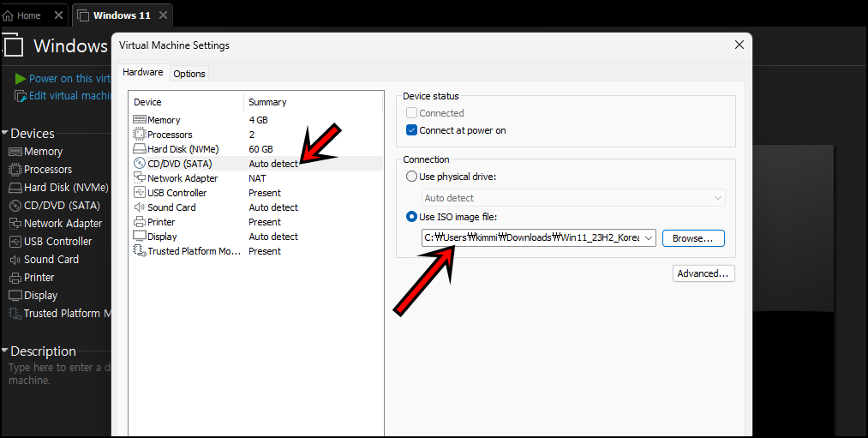Close the Windows 11 tab
This screenshot has height=438, width=868.
(163, 15)
